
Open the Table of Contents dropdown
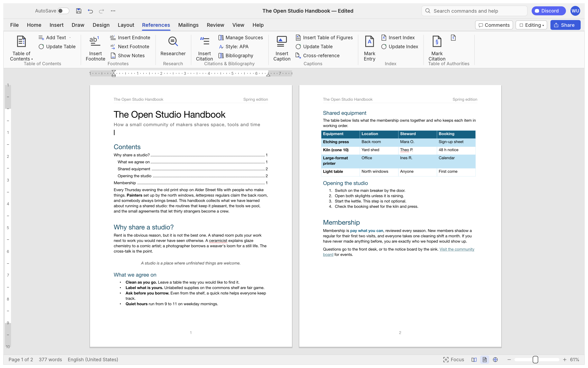(x=21, y=48)
